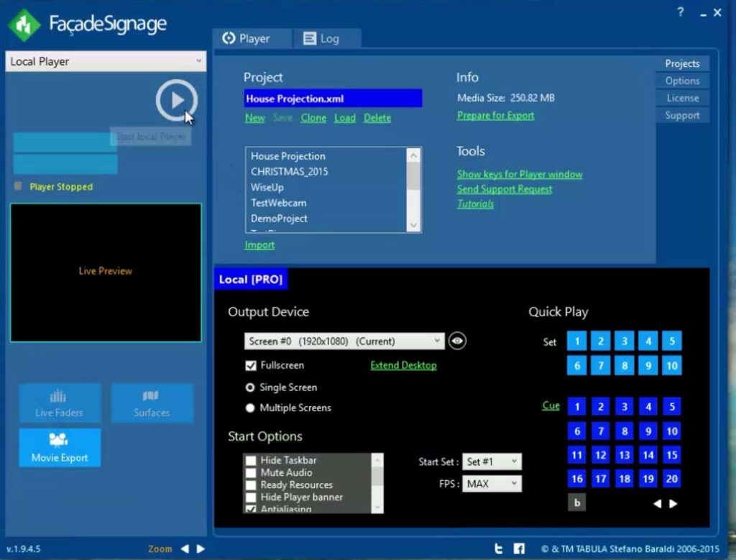The width and height of the screenshot is (736, 560).
Task: Go to previous Quick Play cue page
Action: click(x=657, y=503)
